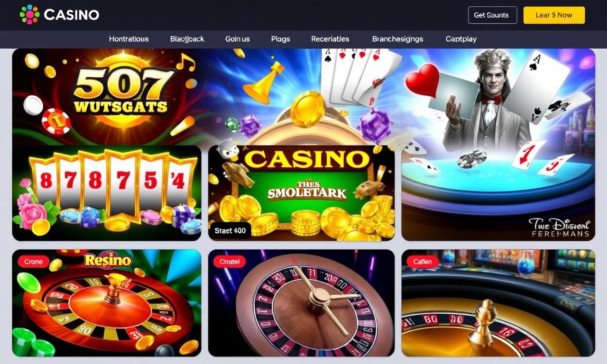Select the Goin us navigation link
Image resolution: width=607 pixels, height=364 pixels.
(237, 39)
